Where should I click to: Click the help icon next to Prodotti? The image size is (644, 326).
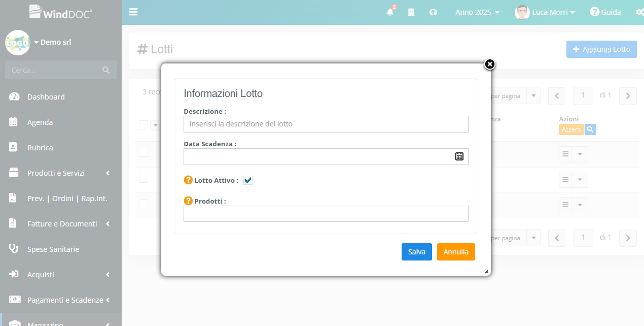pos(188,201)
